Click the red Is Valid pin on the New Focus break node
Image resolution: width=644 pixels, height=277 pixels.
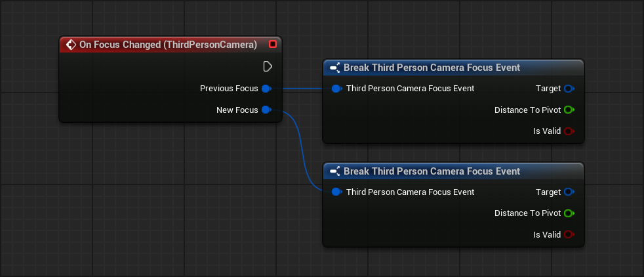569,234
